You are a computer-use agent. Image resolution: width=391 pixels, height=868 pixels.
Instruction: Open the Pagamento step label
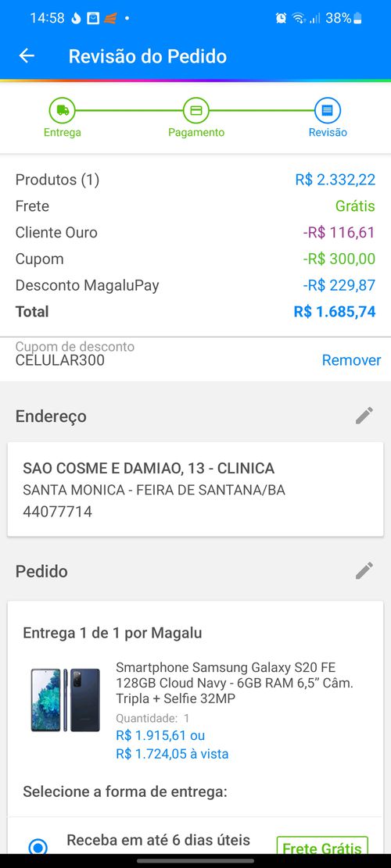tap(196, 132)
